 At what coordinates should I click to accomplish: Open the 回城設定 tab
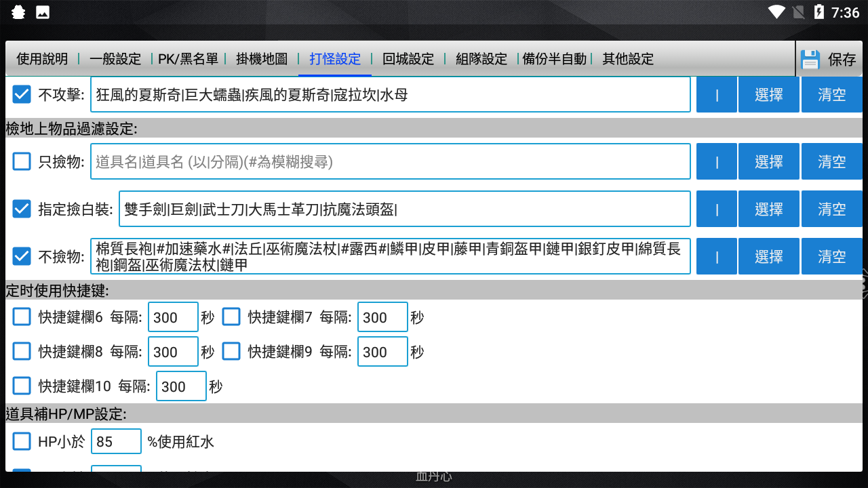(408, 59)
